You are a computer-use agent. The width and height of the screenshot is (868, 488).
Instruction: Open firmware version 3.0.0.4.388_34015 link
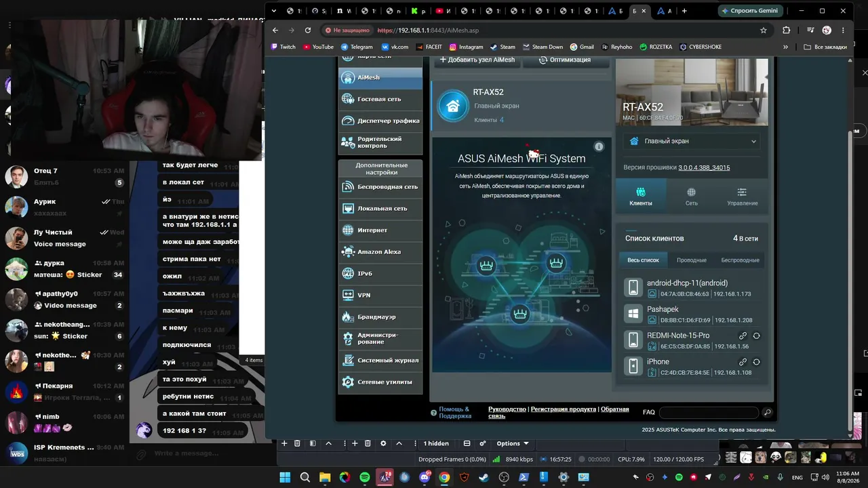(x=704, y=167)
